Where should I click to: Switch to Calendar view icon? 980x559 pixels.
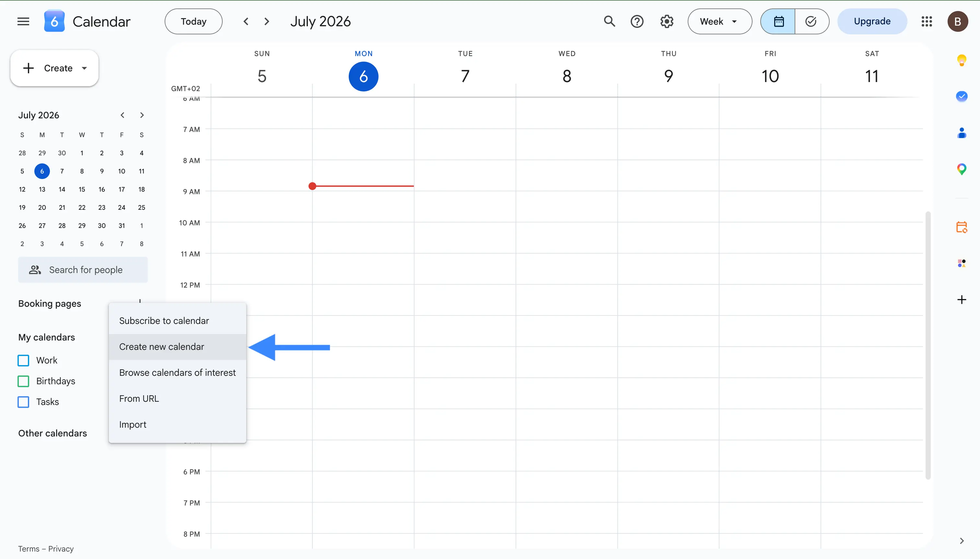point(778,21)
